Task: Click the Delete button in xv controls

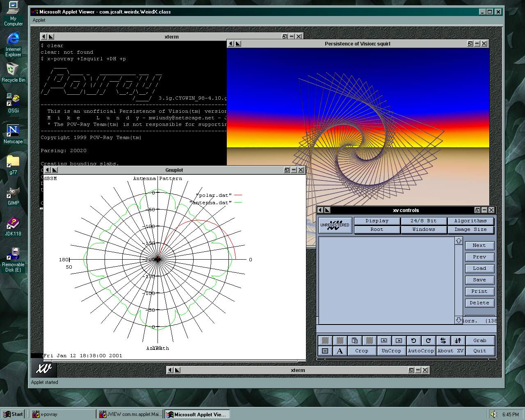Action: [x=479, y=303]
